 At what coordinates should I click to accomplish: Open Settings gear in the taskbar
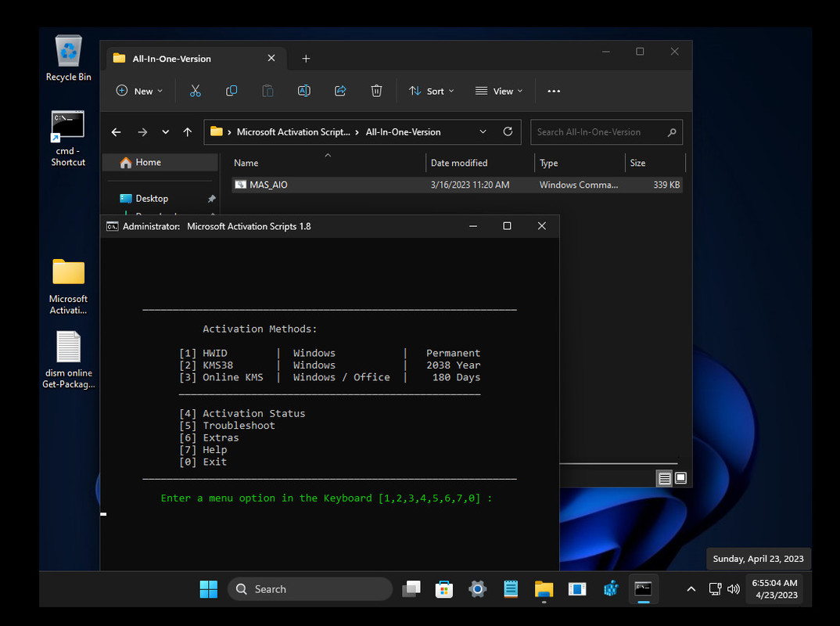477,589
